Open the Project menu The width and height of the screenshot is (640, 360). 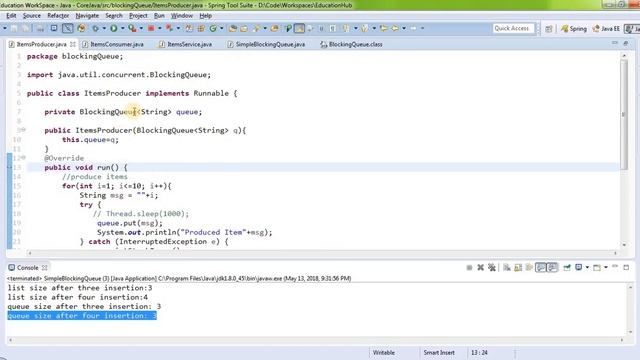click(x=138, y=16)
